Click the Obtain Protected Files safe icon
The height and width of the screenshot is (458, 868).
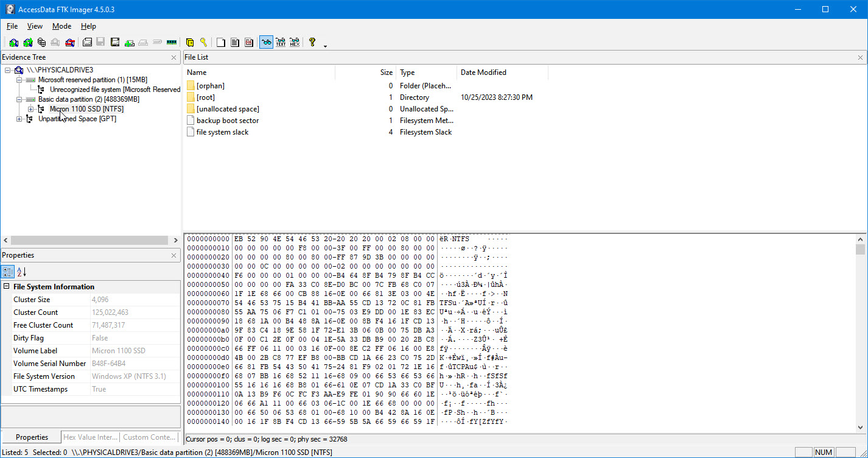(x=190, y=43)
